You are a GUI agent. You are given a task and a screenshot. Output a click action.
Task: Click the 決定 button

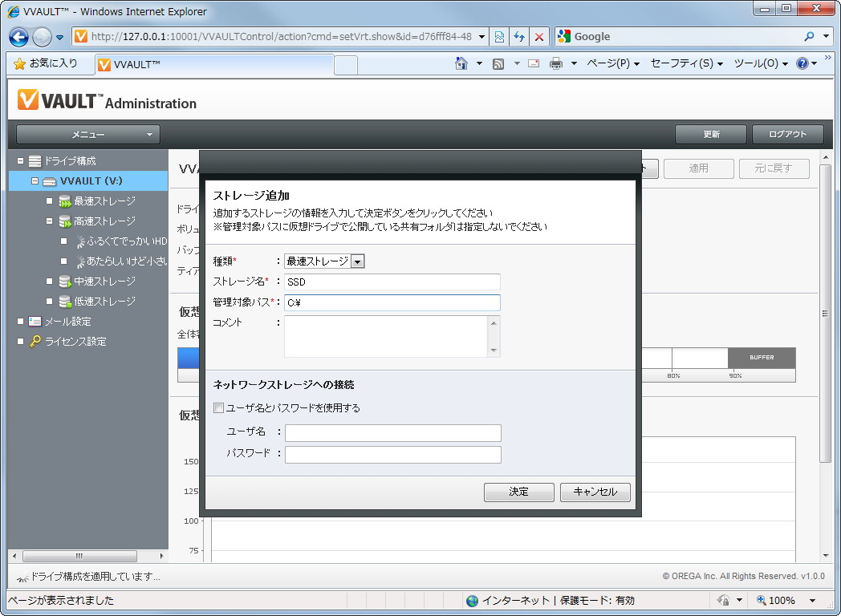point(518,492)
